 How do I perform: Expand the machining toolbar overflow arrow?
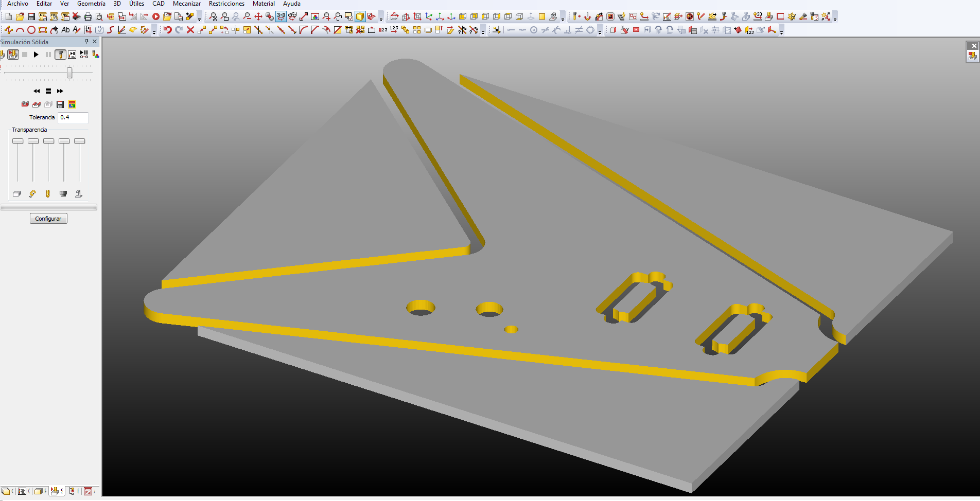pyautogui.click(x=835, y=17)
